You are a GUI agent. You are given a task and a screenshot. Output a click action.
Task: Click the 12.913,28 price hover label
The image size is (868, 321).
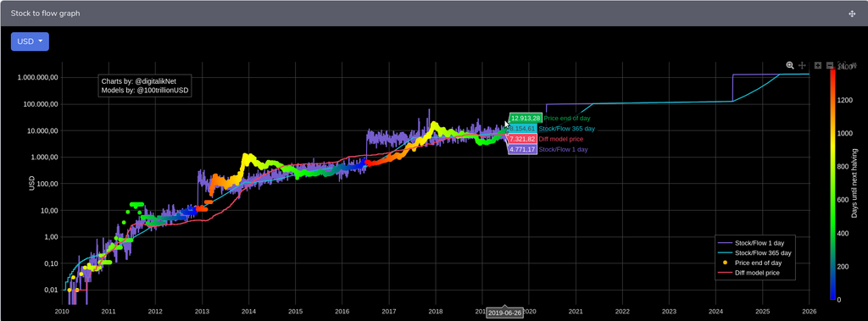(525, 118)
